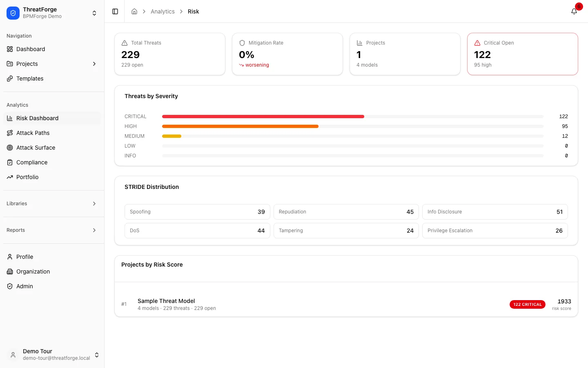588x368 pixels.
Task: Click the 1933 risk score value
Action: click(x=564, y=301)
